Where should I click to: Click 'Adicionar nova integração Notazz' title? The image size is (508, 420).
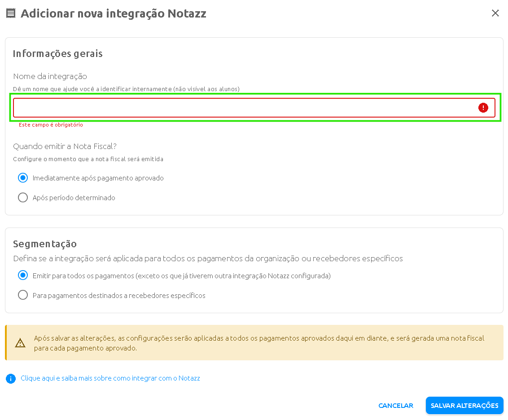tap(114, 13)
